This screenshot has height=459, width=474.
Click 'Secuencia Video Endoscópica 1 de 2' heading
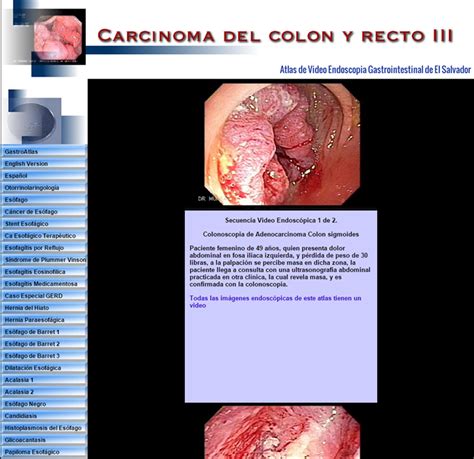click(281, 220)
